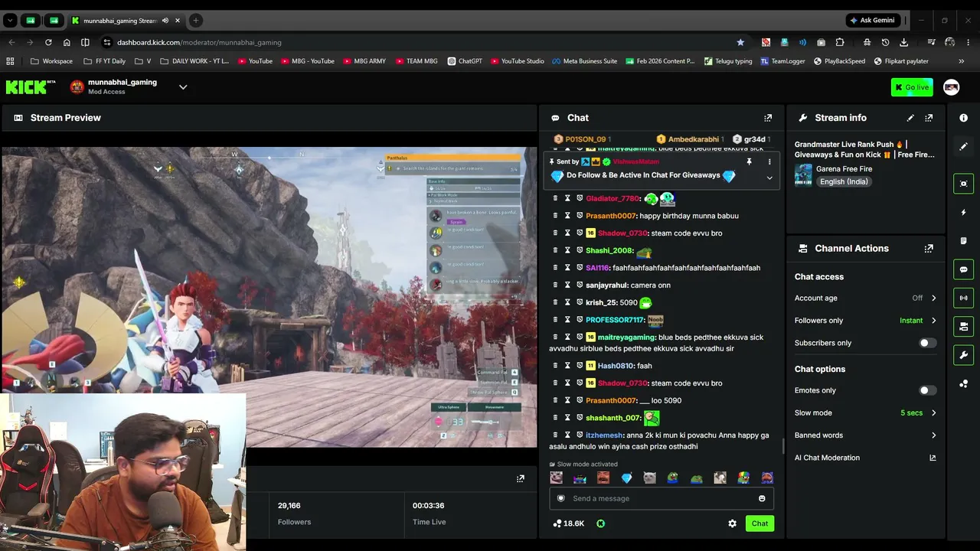The width and height of the screenshot is (980, 551).
Task: Click the pencil icon in the right sidebar
Action: (963, 146)
